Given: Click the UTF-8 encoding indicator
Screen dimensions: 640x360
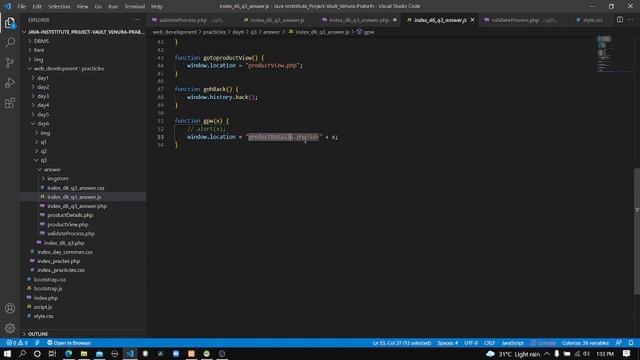Looking at the screenshot, I should (471, 343).
